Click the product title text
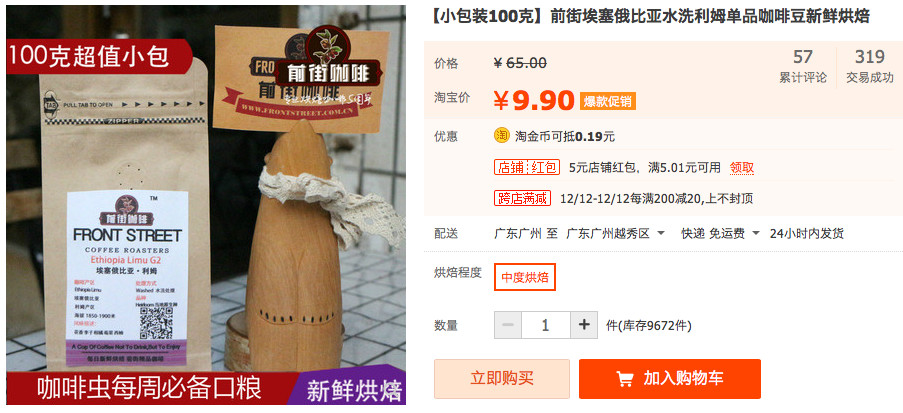 click(650, 17)
